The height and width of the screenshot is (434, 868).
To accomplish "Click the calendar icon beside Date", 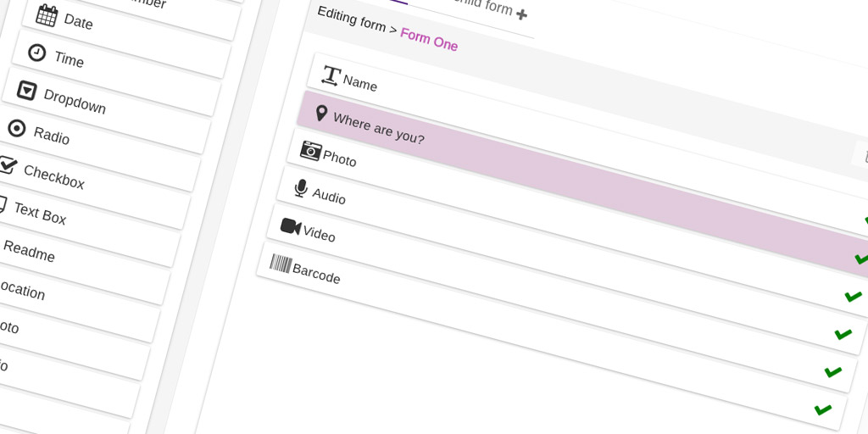I will click(x=47, y=15).
